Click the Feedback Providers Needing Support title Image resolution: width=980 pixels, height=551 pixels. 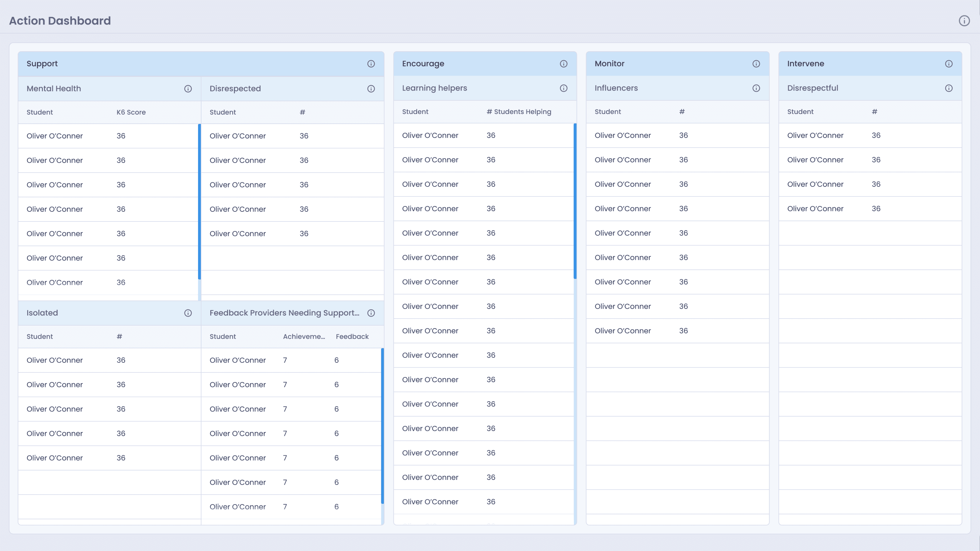[x=284, y=313]
